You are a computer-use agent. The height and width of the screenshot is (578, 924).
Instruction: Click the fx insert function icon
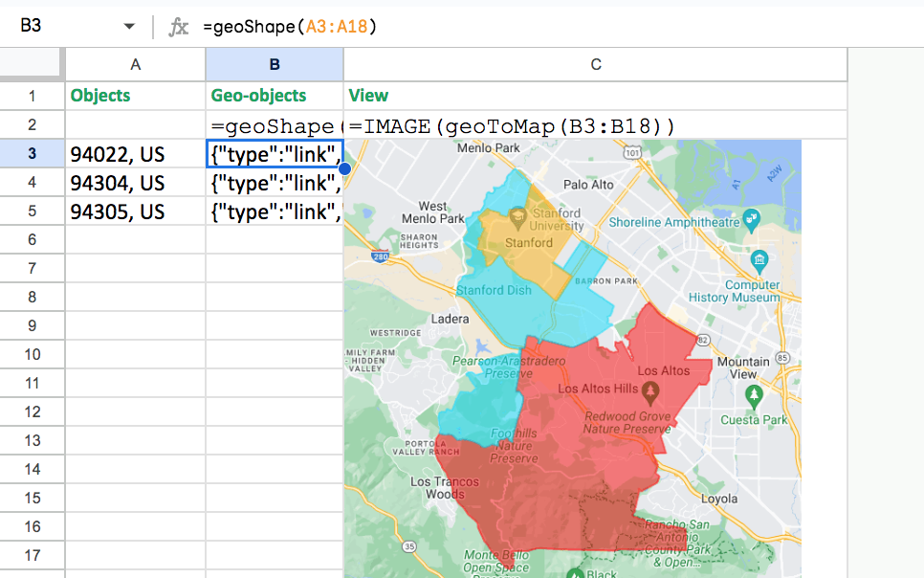(178, 26)
